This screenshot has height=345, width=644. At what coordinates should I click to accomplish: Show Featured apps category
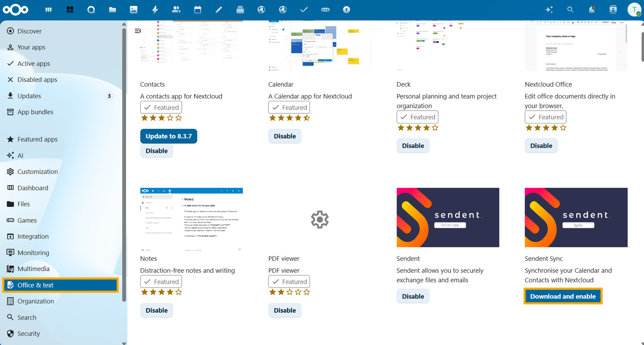point(61,139)
